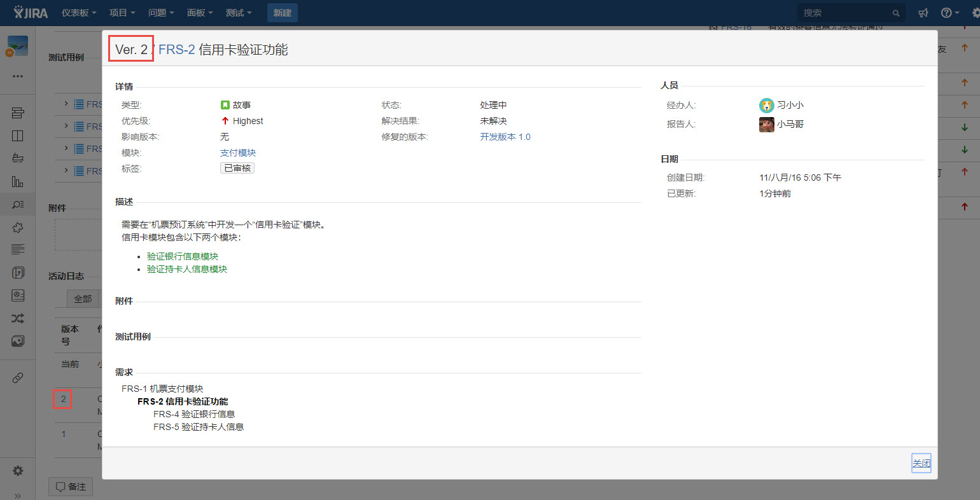980x500 pixels.
Task: Open the 面板 dropdown menu
Action: tap(200, 13)
